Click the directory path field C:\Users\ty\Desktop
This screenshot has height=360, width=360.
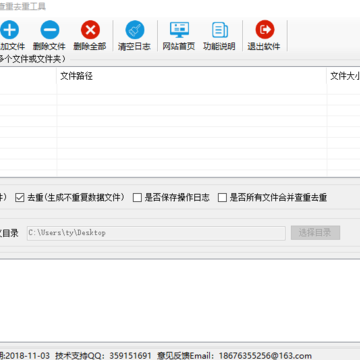[x=156, y=233]
